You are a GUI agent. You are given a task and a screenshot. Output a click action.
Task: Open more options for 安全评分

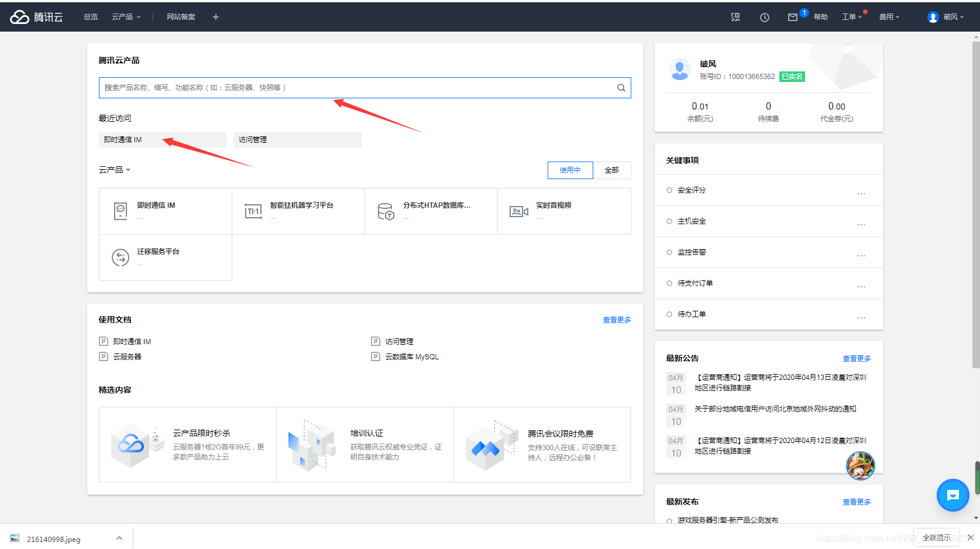(861, 194)
